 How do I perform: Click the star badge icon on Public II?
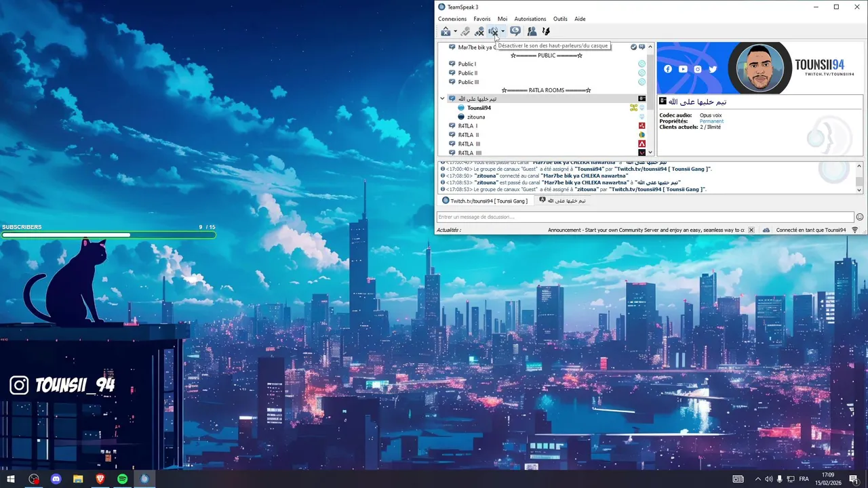tap(642, 73)
